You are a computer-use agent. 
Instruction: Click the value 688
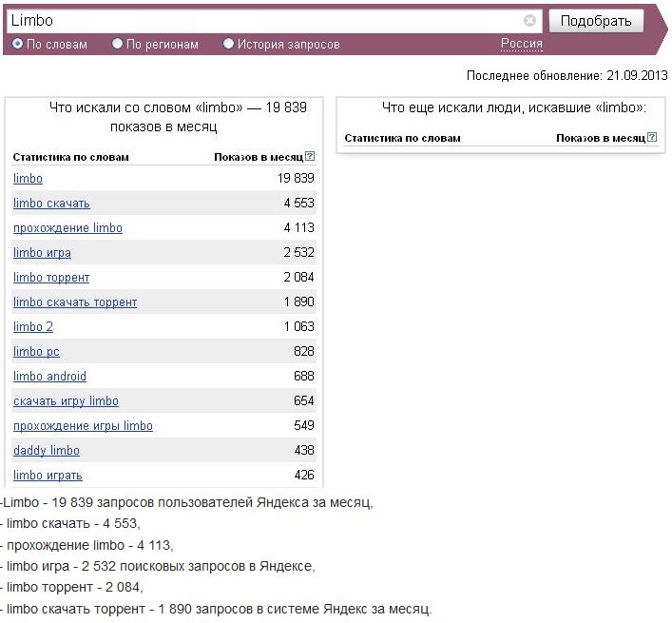[304, 376]
